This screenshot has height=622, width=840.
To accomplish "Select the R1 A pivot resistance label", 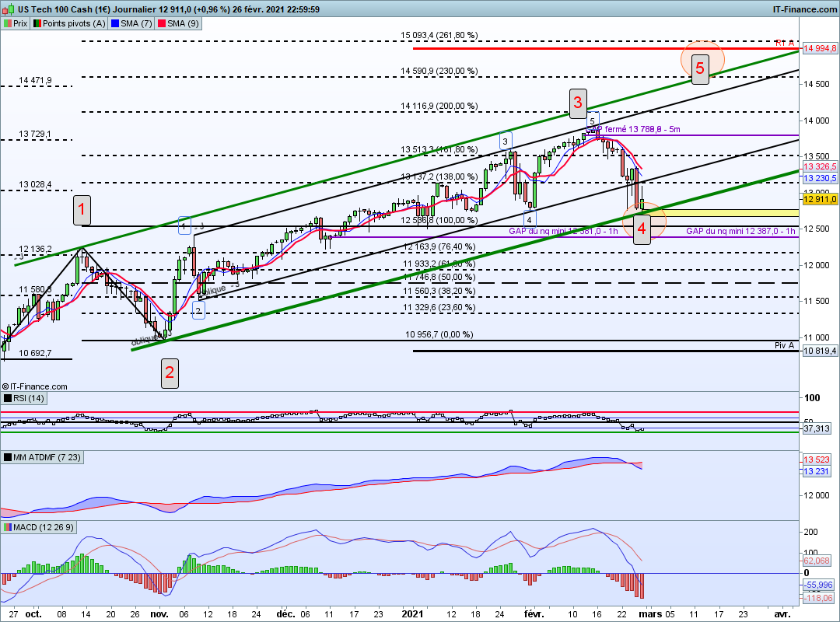I will 785,43.
